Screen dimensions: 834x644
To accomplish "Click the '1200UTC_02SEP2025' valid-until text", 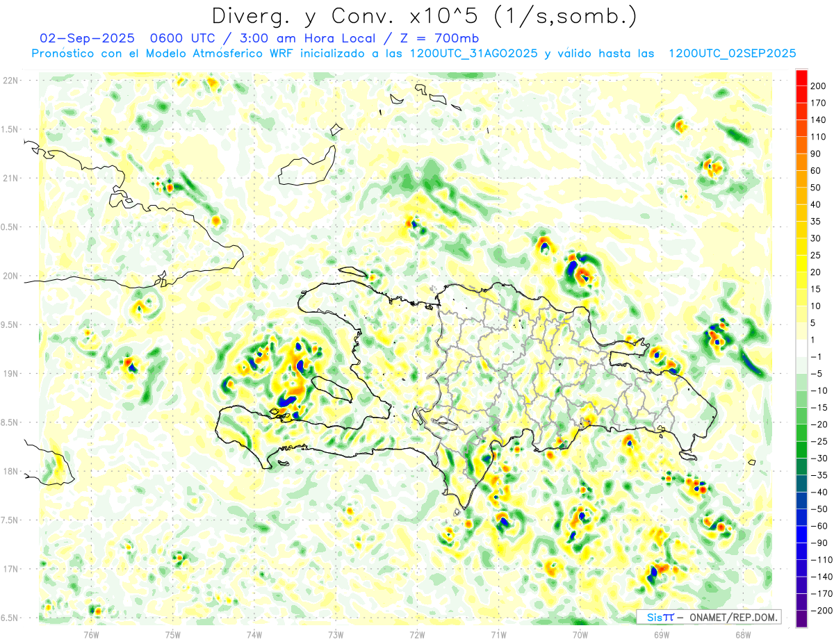I will click(732, 53).
